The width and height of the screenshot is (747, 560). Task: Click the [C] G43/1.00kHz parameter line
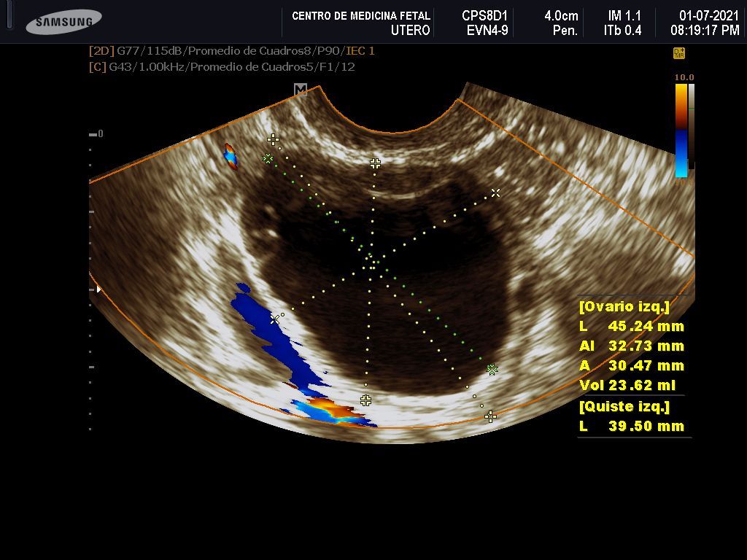222,66
